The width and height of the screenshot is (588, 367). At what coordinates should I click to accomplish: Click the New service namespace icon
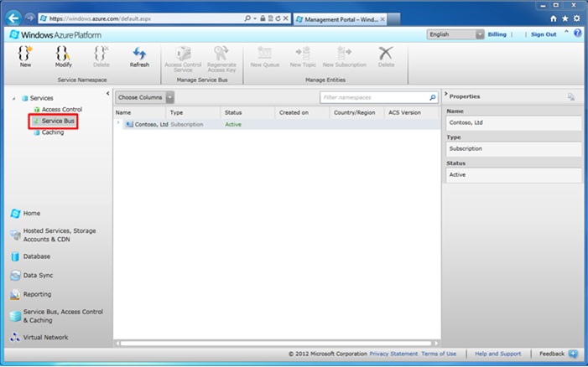(x=25, y=55)
